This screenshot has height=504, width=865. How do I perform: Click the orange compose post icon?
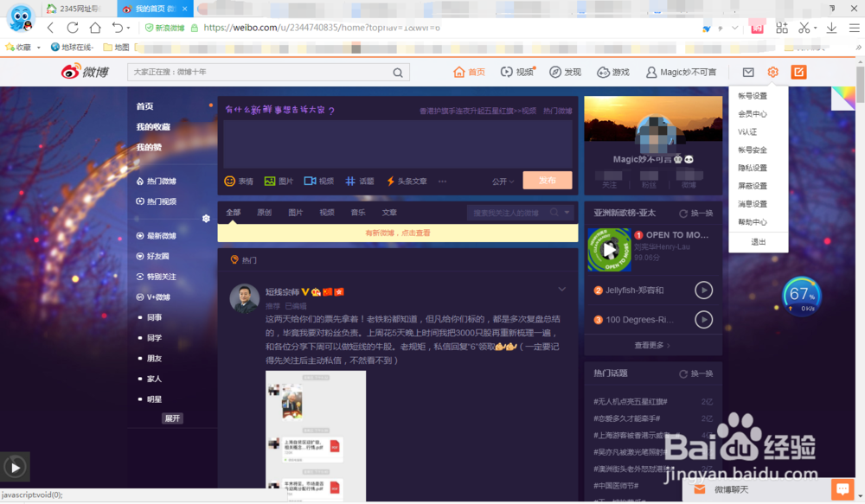point(798,73)
